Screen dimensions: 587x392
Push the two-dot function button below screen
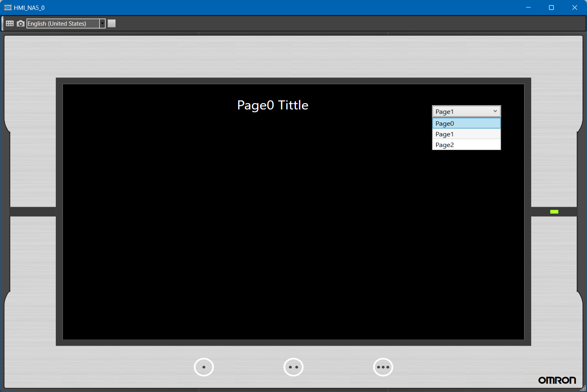(293, 367)
